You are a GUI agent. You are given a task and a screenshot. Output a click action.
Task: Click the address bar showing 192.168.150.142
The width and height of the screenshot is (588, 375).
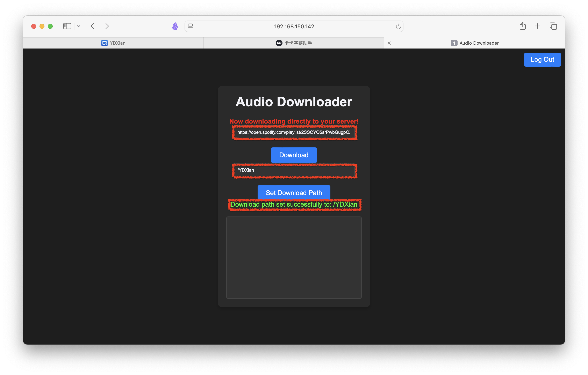click(294, 26)
